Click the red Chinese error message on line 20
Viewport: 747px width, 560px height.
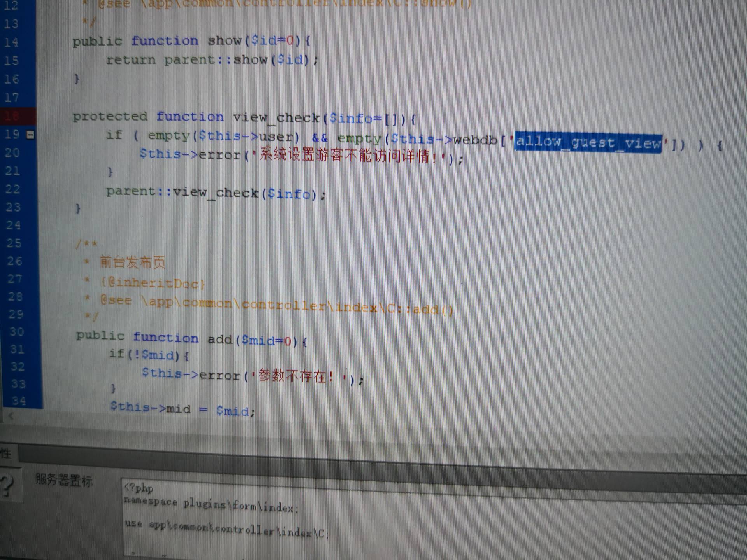[348, 156]
